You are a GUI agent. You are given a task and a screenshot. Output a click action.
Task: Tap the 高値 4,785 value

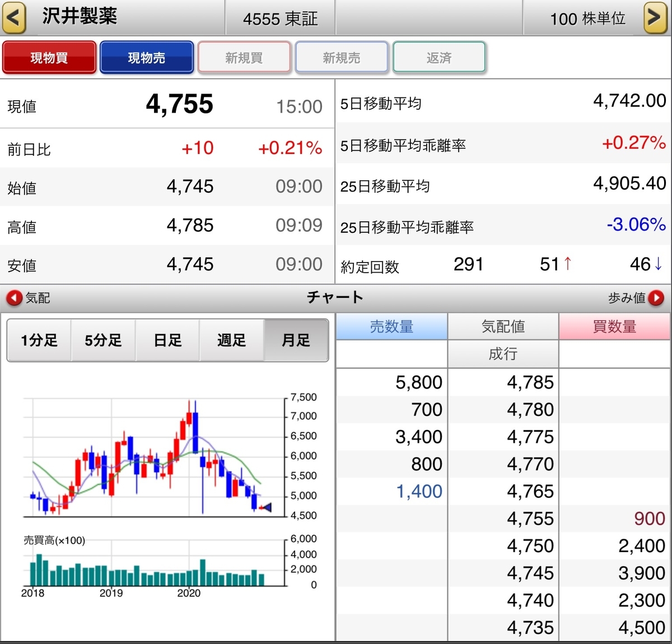190,226
